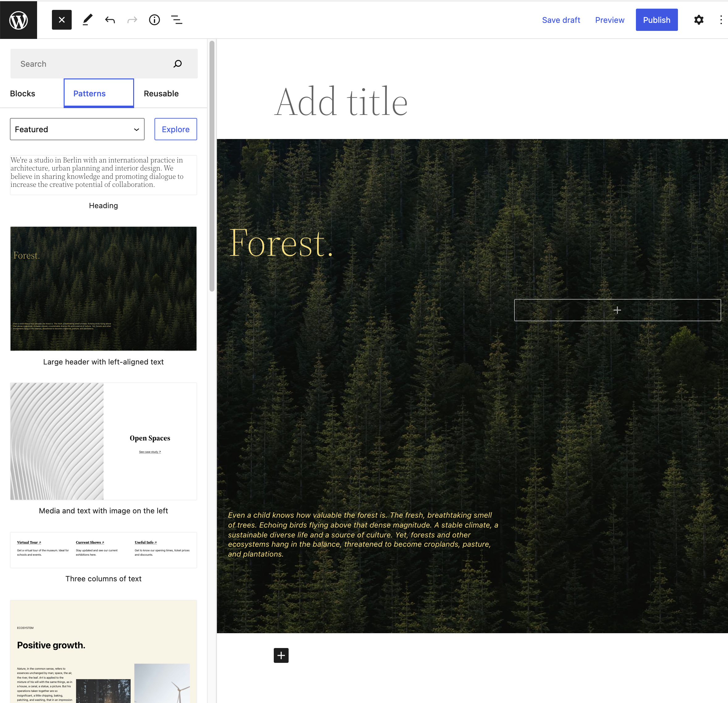This screenshot has width=728, height=703.
Task: Select the pencil Tools icon
Action: [x=88, y=20]
